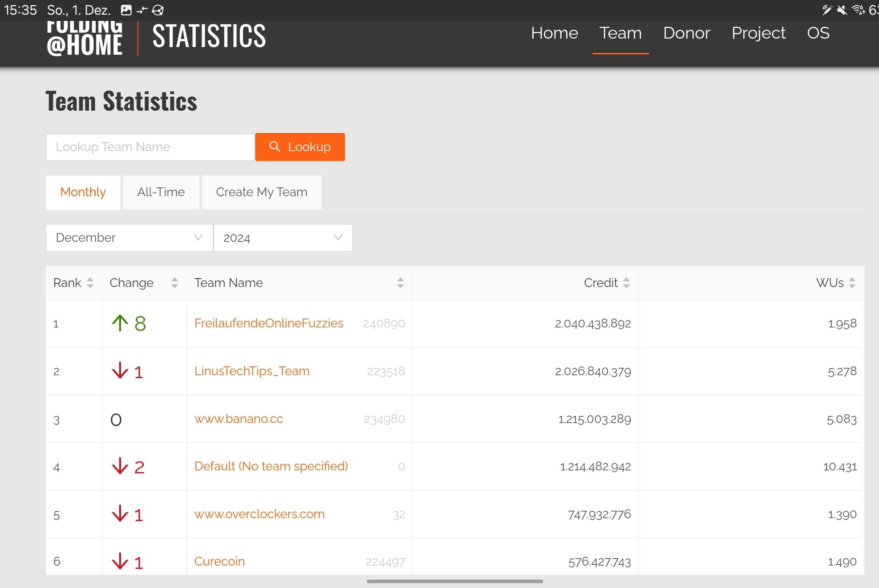Open the Home navigation item
The image size is (879, 588).
coord(554,33)
